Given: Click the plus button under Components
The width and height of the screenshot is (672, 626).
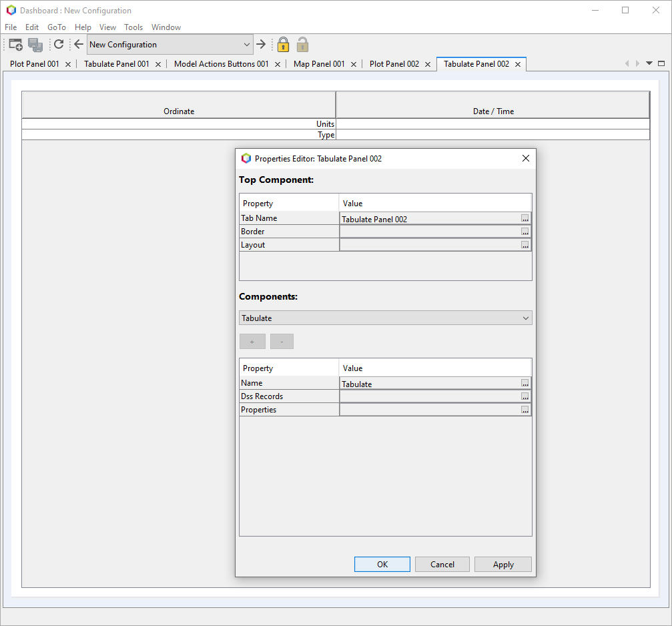Looking at the screenshot, I should tap(252, 341).
